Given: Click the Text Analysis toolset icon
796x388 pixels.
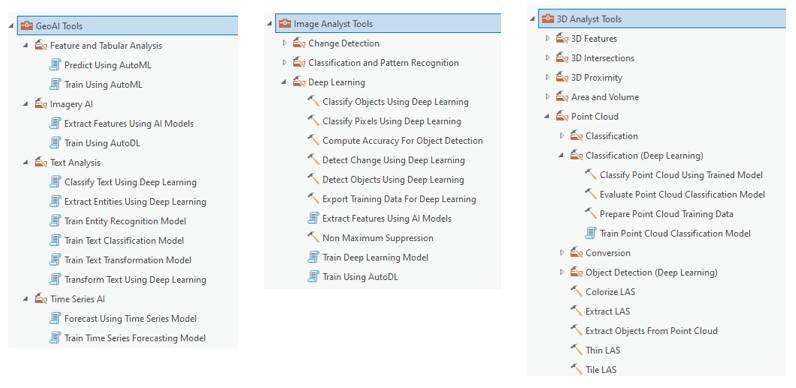Looking at the screenshot, I should tap(41, 163).
